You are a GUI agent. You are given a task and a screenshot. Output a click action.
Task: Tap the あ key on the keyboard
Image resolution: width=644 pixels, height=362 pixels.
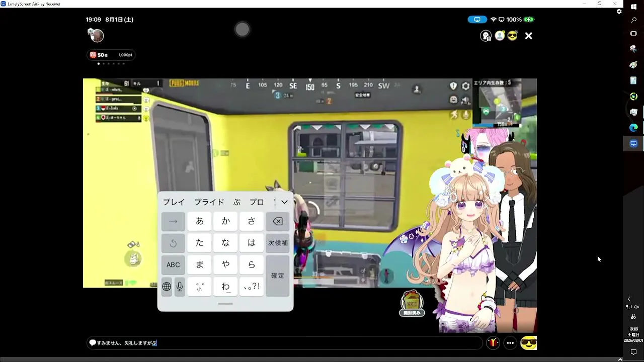(x=200, y=221)
